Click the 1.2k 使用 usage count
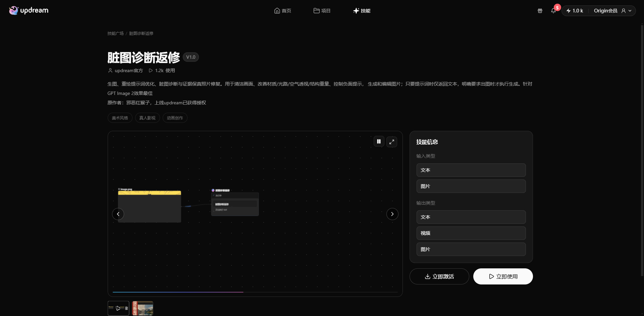The image size is (644, 316). pos(162,70)
